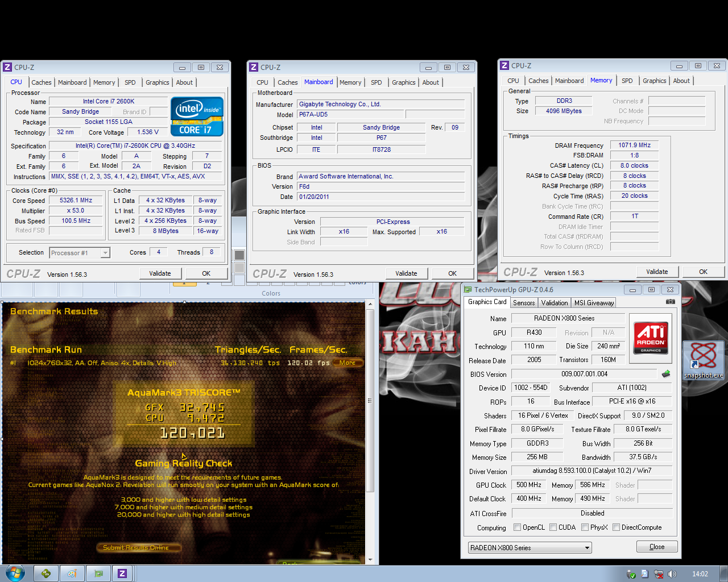Enable the PhysX checkbox

585,527
